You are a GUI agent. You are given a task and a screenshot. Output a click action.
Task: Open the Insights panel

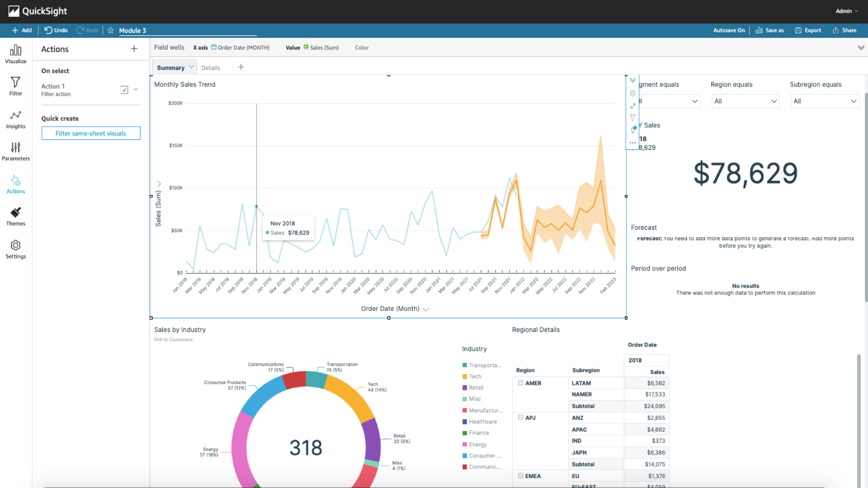pos(15,120)
